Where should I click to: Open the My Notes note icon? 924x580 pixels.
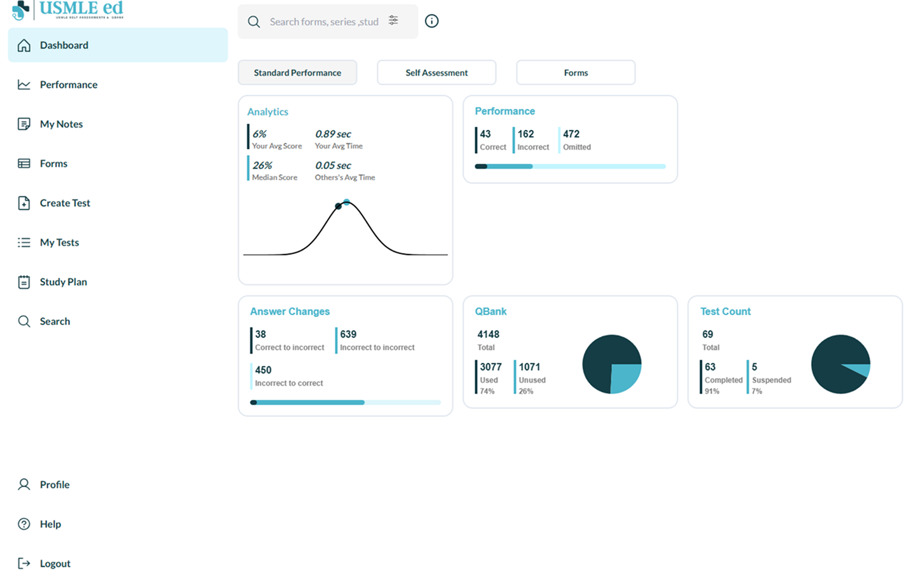[x=23, y=123]
